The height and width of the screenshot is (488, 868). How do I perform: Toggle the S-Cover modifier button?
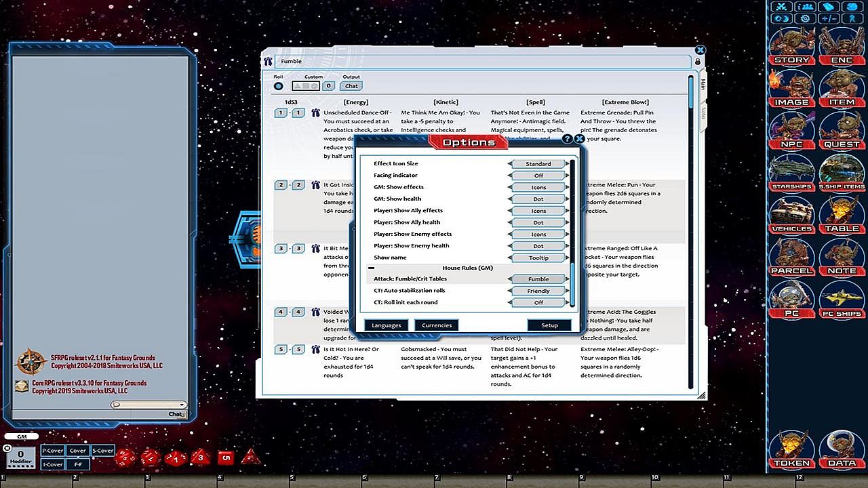[102, 451]
